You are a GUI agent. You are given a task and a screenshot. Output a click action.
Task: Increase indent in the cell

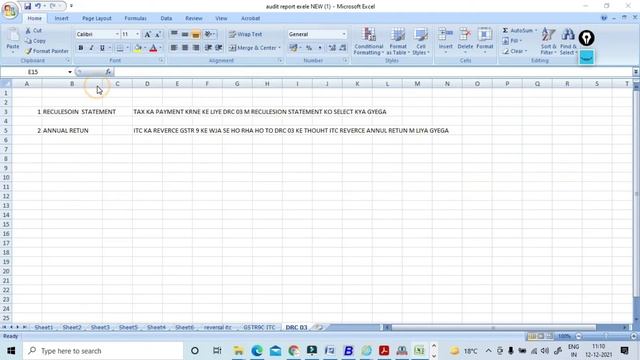pyautogui.click(x=219, y=48)
